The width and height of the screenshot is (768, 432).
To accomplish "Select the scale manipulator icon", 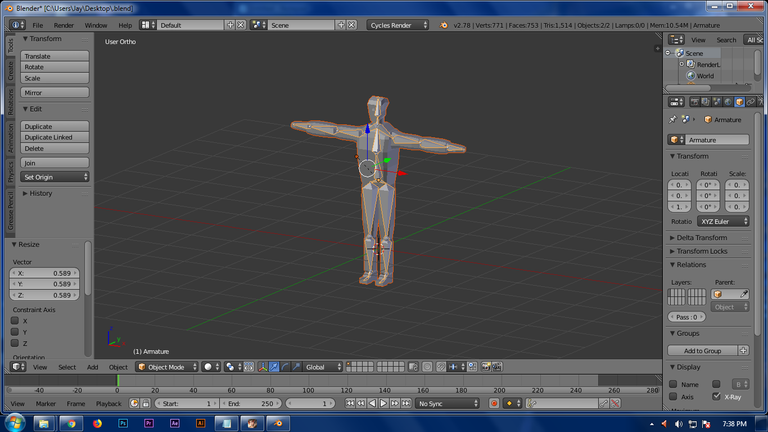I will [296, 367].
